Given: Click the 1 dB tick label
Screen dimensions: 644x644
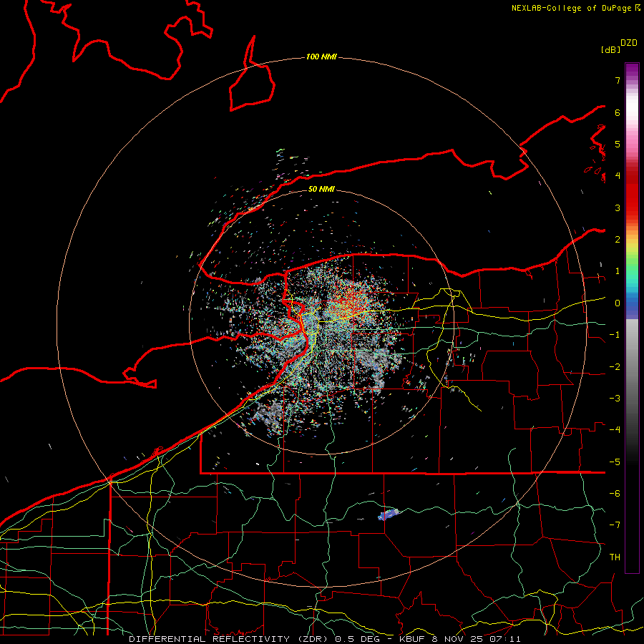Looking at the screenshot, I should pos(618,270).
